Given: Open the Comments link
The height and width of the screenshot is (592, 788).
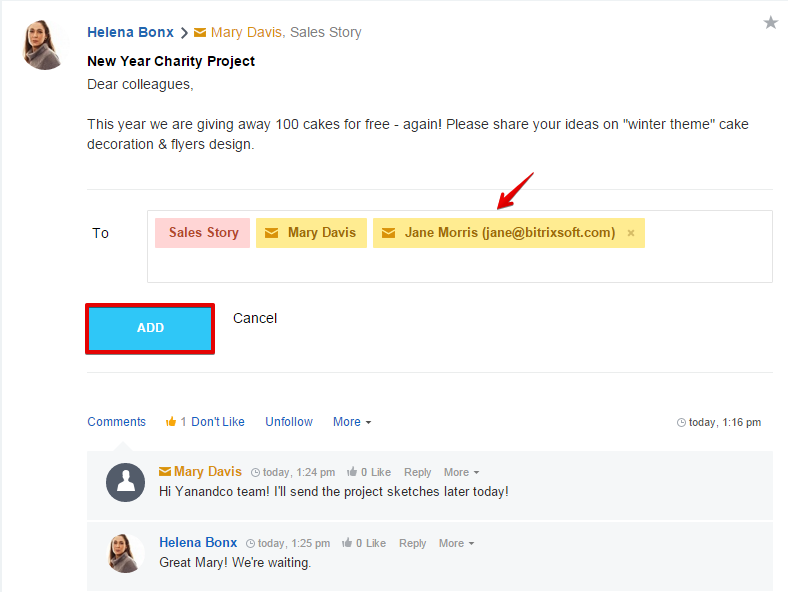Looking at the screenshot, I should coord(117,422).
